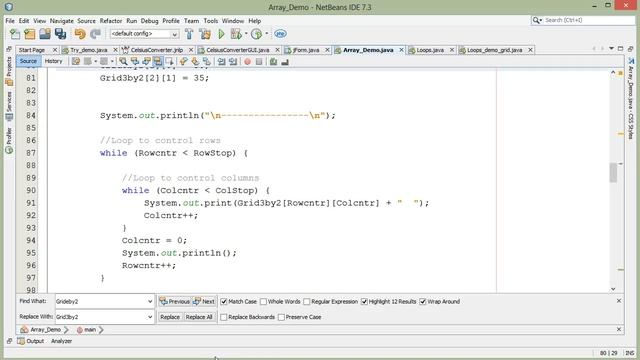The image size is (640, 360).
Task: Click the Toggle Rectangular Selection icon
Action: coord(169,62)
